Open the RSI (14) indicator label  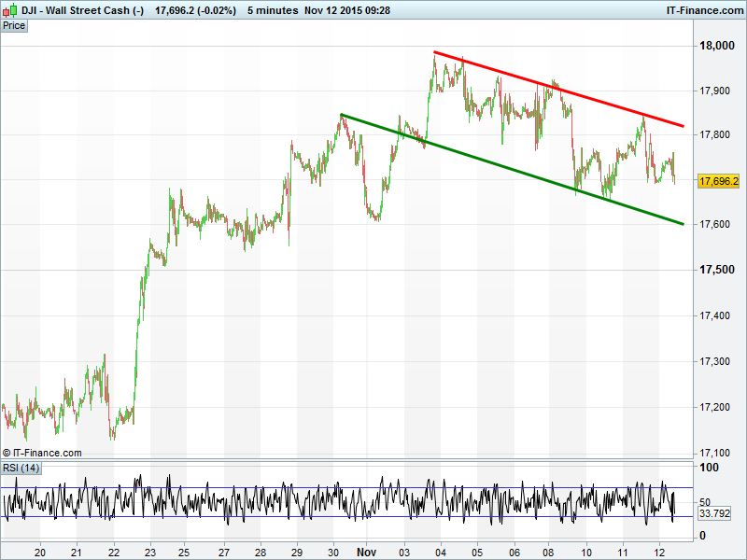[21, 468]
